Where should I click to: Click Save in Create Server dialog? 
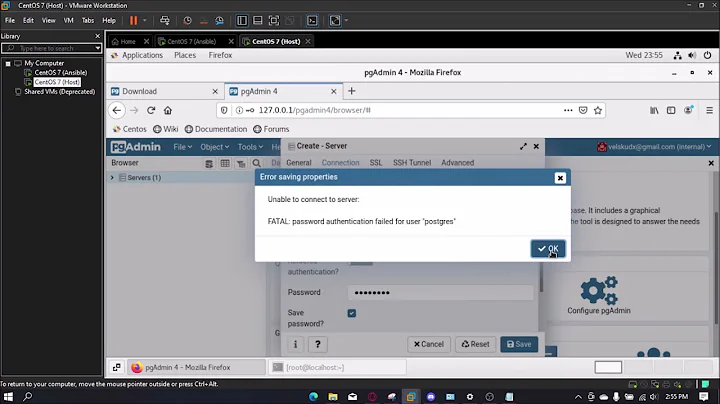[x=519, y=344]
